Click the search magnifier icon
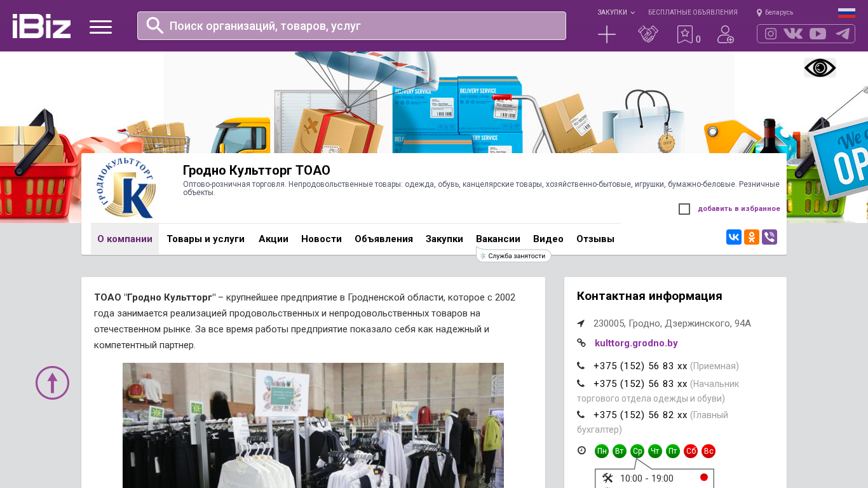The image size is (868, 488). click(155, 25)
